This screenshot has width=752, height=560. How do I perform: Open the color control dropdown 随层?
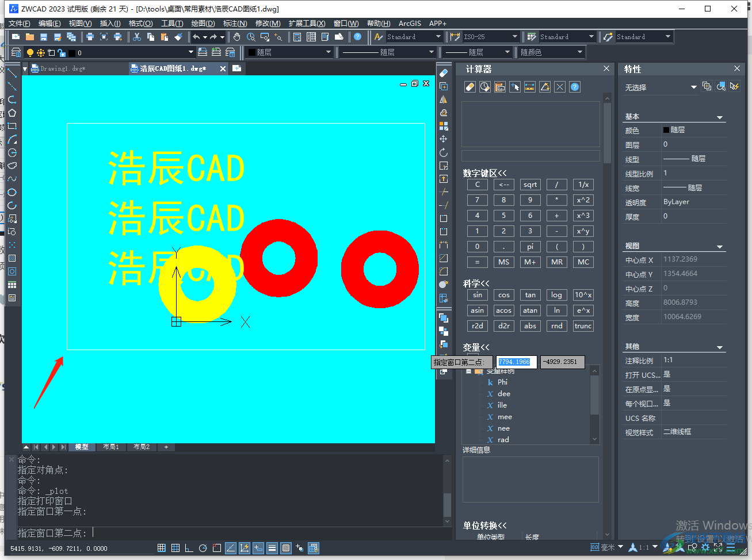(x=329, y=52)
